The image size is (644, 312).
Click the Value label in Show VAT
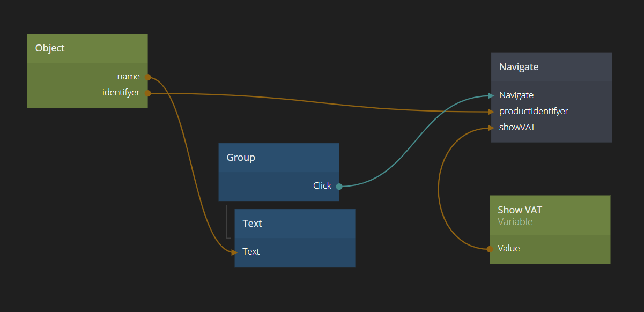508,249
